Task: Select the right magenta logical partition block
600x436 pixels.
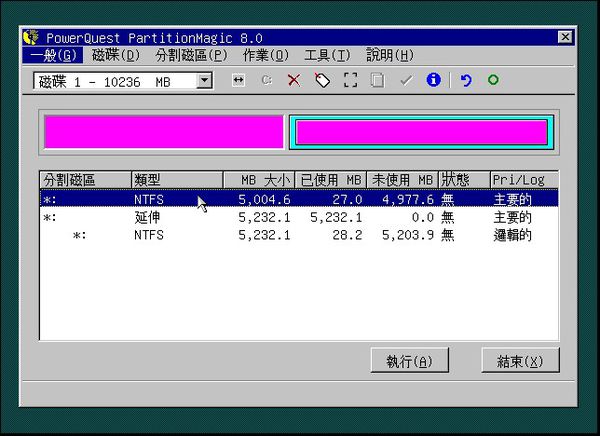Action: coord(420,132)
